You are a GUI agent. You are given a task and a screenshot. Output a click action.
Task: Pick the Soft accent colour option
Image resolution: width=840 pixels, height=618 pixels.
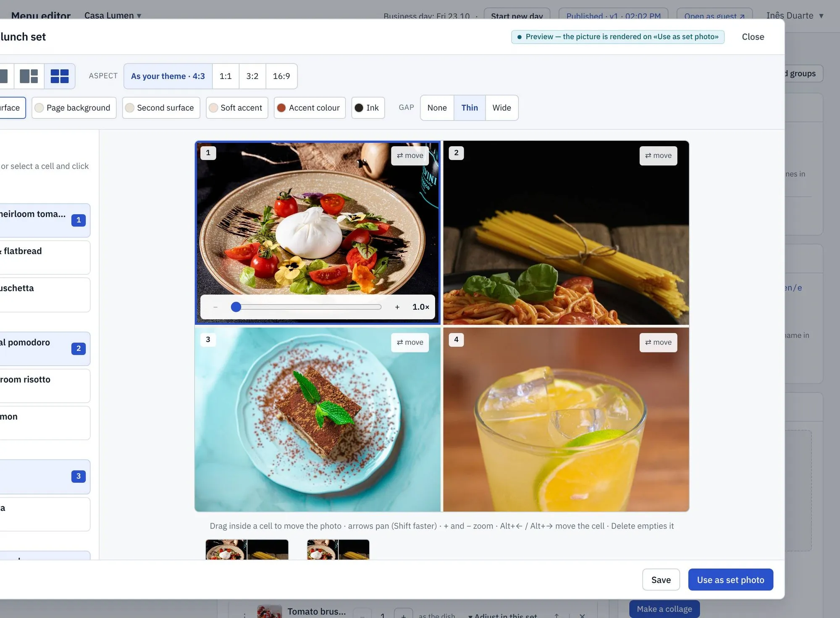pos(237,108)
